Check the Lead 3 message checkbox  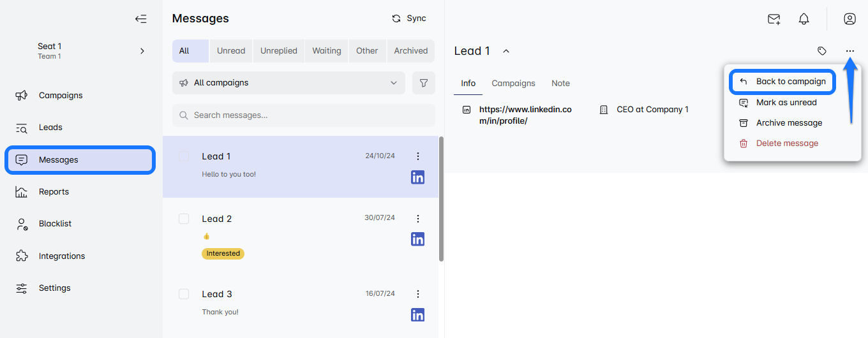[x=184, y=294]
